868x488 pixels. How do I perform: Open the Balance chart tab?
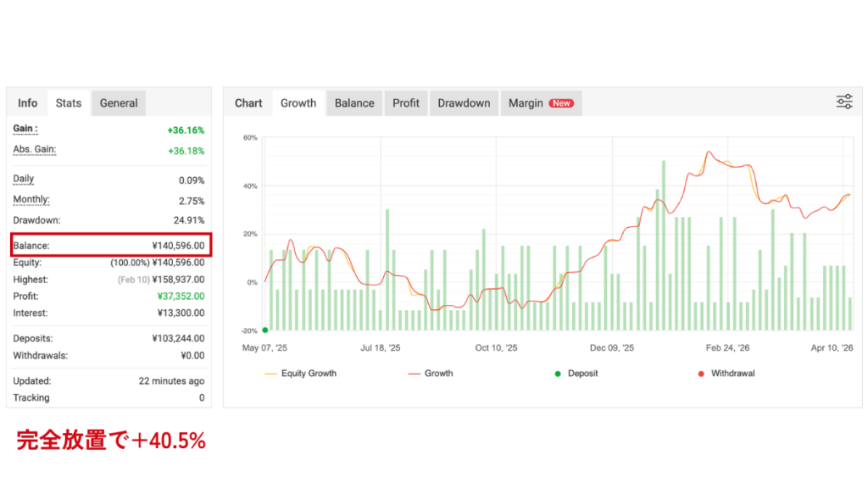coord(354,103)
